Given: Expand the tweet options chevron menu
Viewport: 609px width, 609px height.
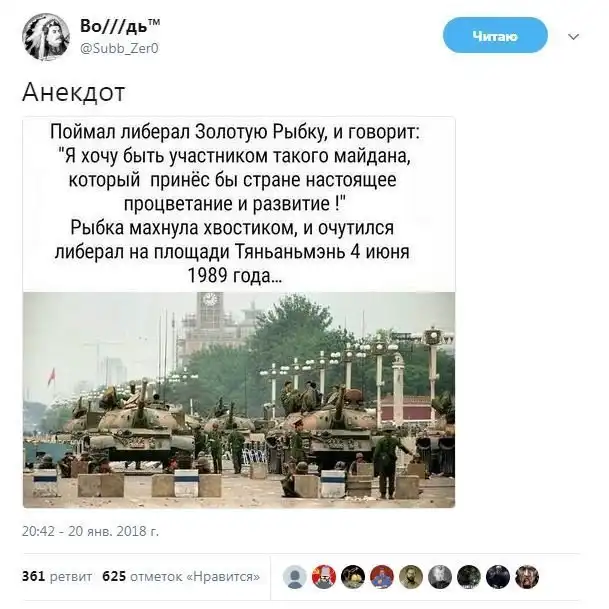Looking at the screenshot, I should point(574,37).
